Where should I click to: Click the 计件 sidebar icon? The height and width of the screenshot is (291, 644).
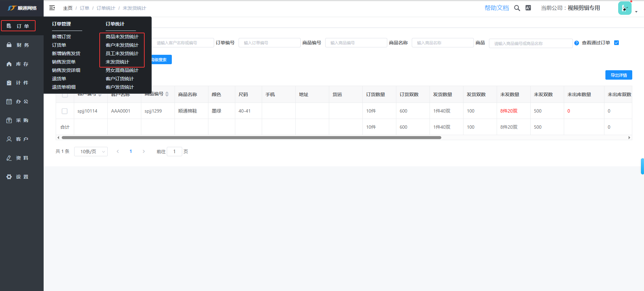click(x=9, y=83)
